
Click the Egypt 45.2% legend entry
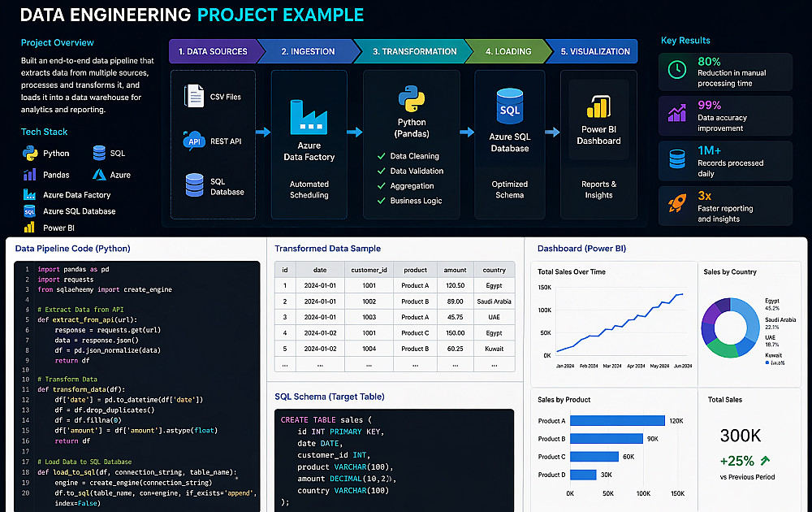pyautogui.click(x=773, y=304)
